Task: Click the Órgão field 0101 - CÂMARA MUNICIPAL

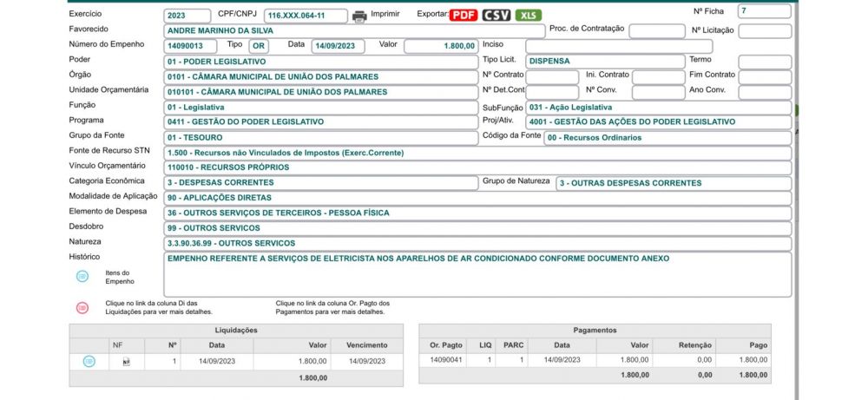Action: point(320,77)
